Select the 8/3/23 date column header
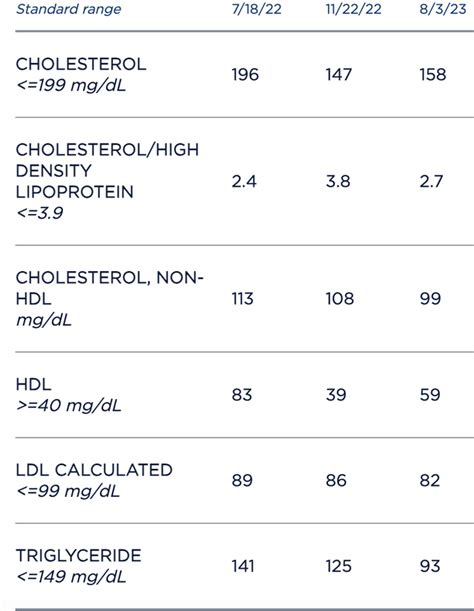Viewport: 474px width, 611px height. [x=443, y=9]
